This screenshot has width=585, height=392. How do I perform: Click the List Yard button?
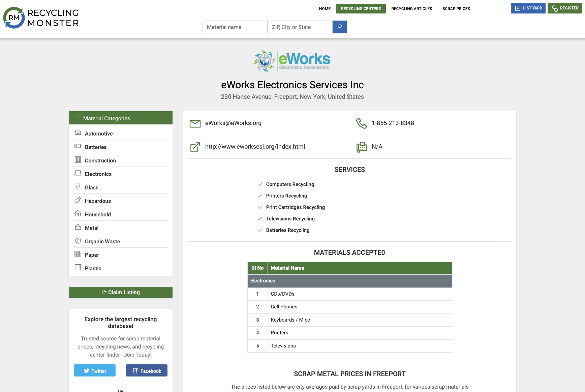(528, 8)
